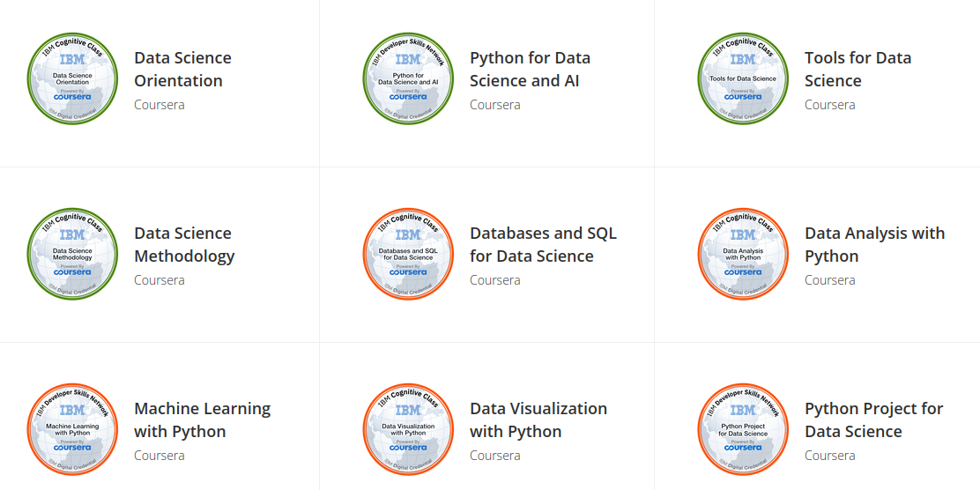Open the Python Project for Data Science title

pyautogui.click(x=873, y=420)
